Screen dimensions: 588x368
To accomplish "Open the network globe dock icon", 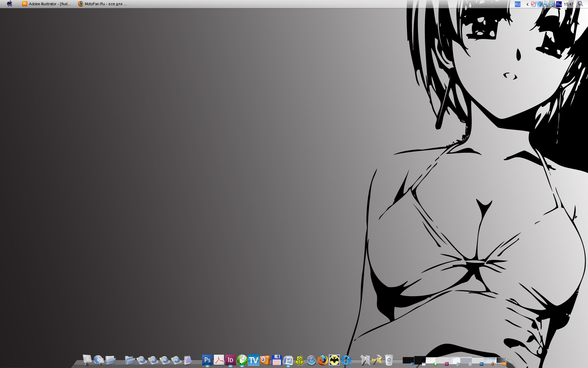I will pyautogui.click(x=99, y=360).
